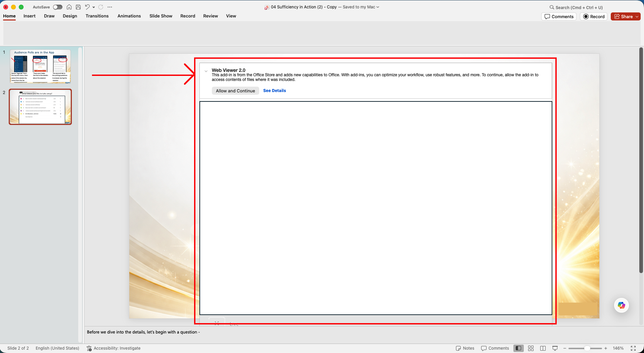Click the Share button
Image resolution: width=644 pixels, height=353 pixels.
pyautogui.click(x=626, y=16)
